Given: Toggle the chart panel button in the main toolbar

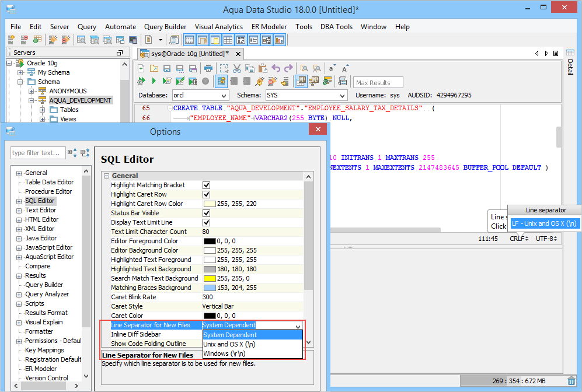Looking at the screenshot, I should click(279, 39).
